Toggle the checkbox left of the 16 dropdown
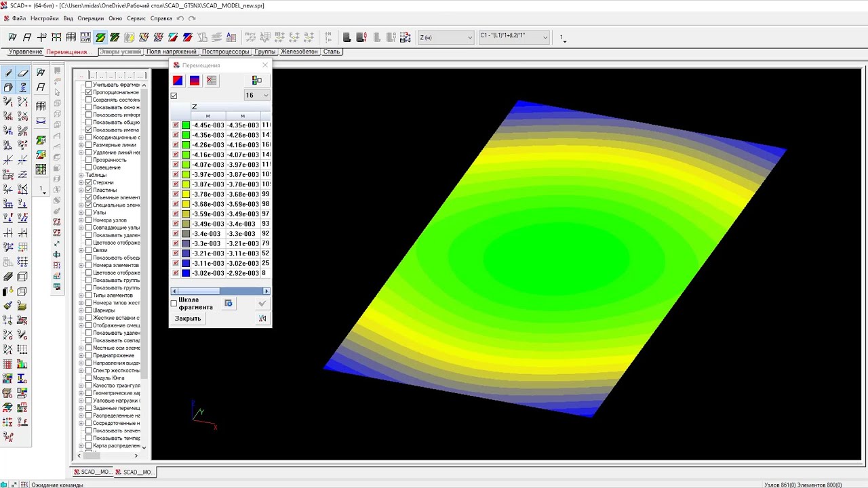This screenshot has height=488, width=868. pyautogui.click(x=174, y=96)
